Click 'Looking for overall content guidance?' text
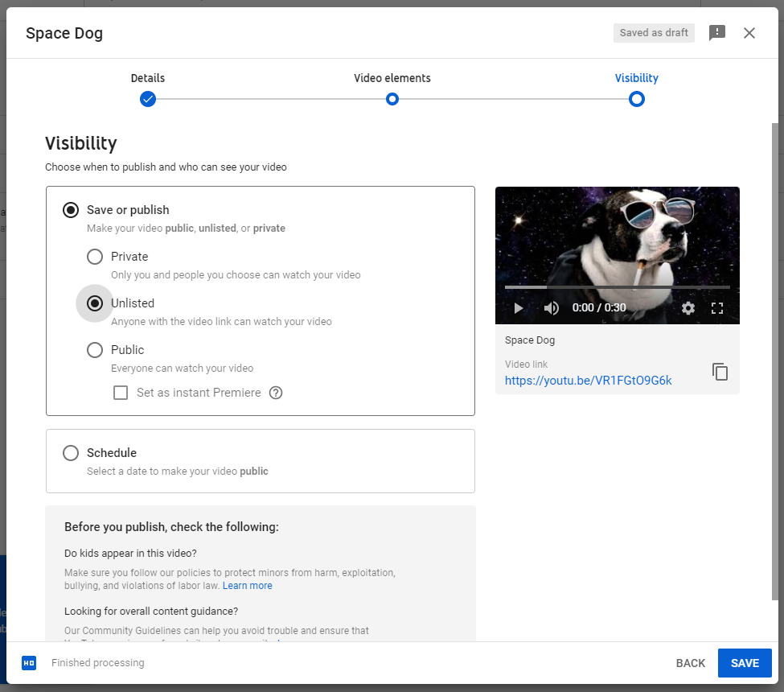Image resolution: width=784 pixels, height=692 pixels. click(151, 612)
